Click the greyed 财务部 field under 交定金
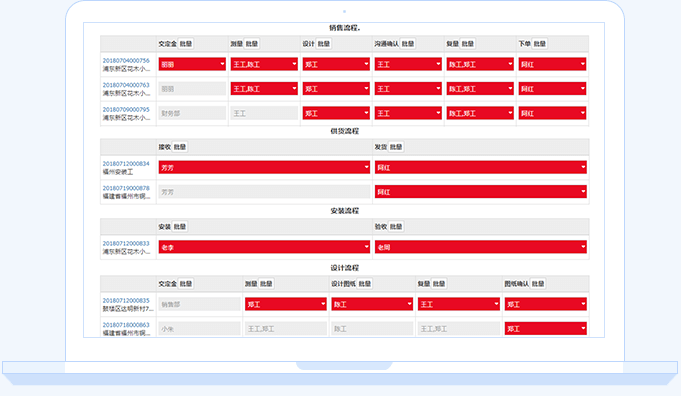The height and width of the screenshot is (396, 681). coord(192,113)
